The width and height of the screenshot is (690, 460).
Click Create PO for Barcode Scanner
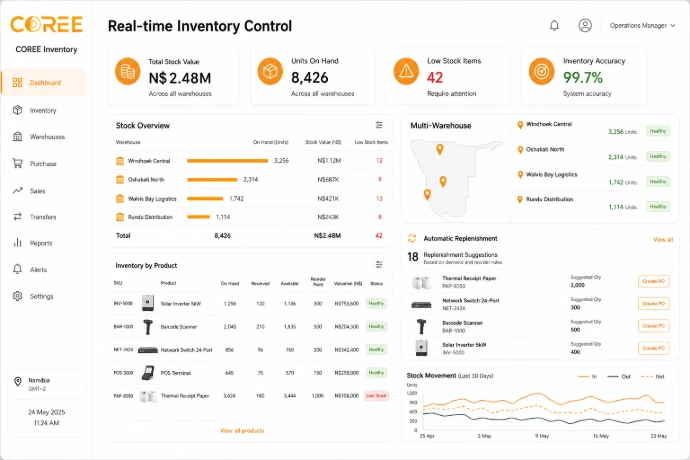(x=653, y=326)
